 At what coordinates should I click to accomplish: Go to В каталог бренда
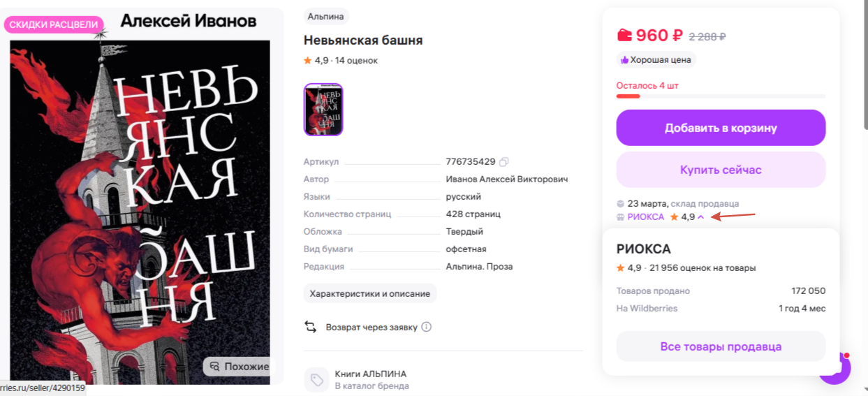coord(372,386)
